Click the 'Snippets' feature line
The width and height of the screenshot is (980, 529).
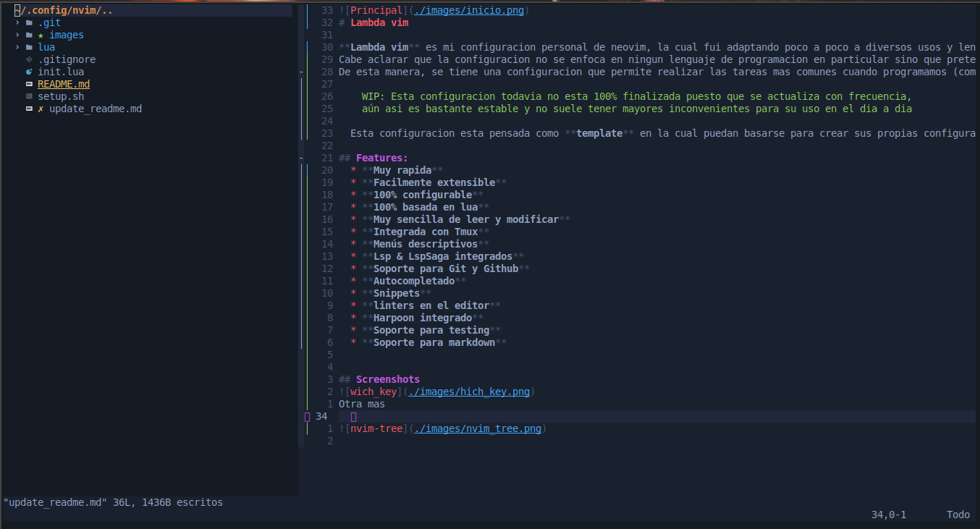point(391,293)
